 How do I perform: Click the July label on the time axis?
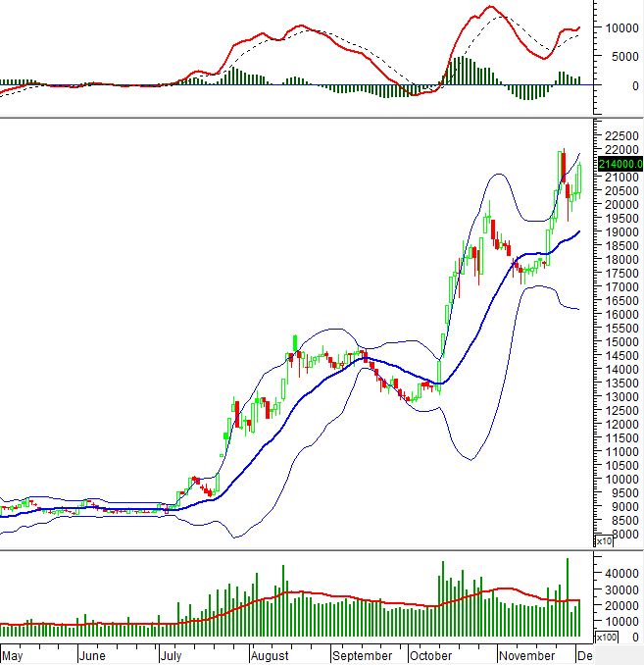click(x=172, y=655)
